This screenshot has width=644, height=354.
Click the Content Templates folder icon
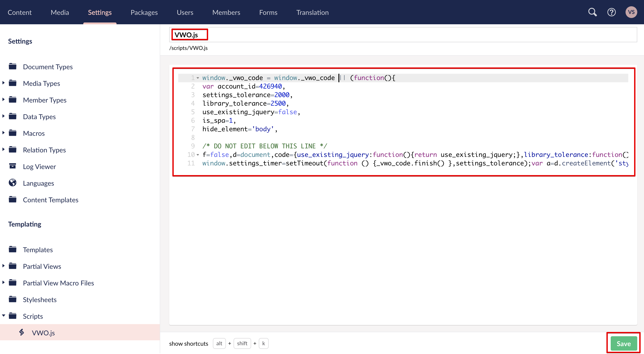(13, 200)
